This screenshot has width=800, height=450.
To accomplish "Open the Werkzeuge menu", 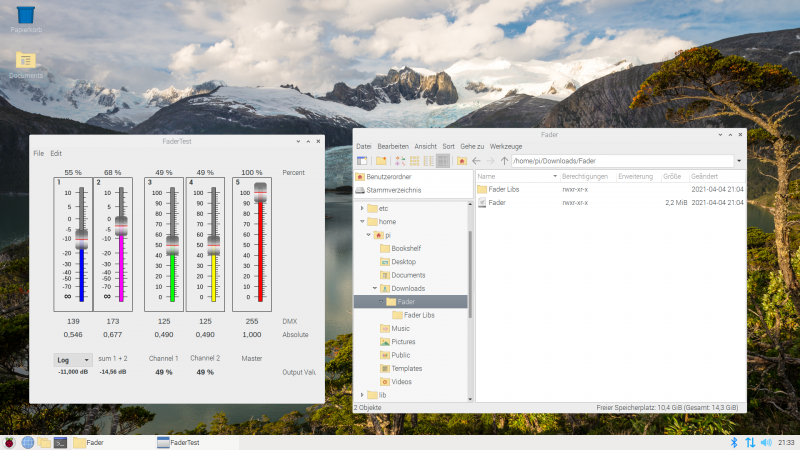I will (505, 146).
